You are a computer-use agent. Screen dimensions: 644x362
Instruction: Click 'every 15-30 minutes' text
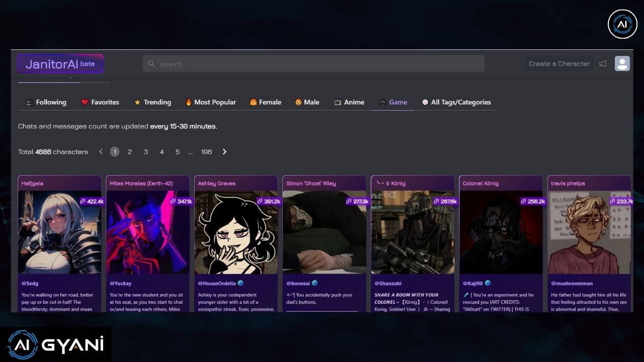(x=183, y=127)
